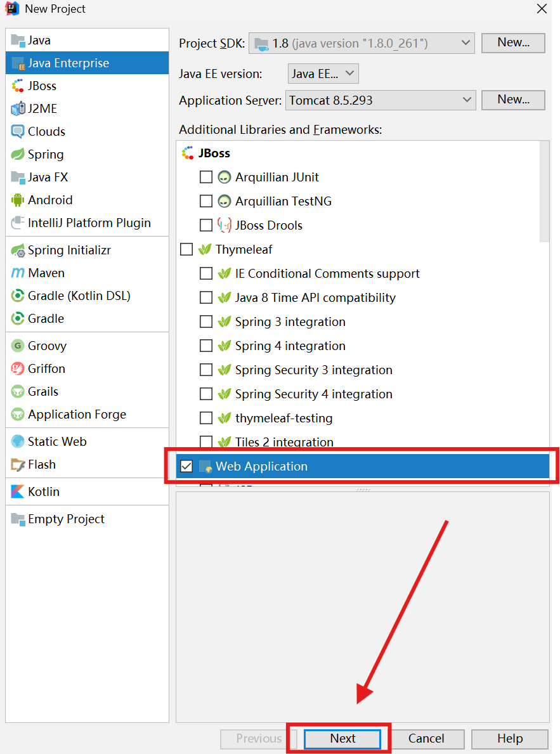The height and width of the screenshot is (754, 560).
Task: Click the Android robot icon
Action: coord(18,200)
